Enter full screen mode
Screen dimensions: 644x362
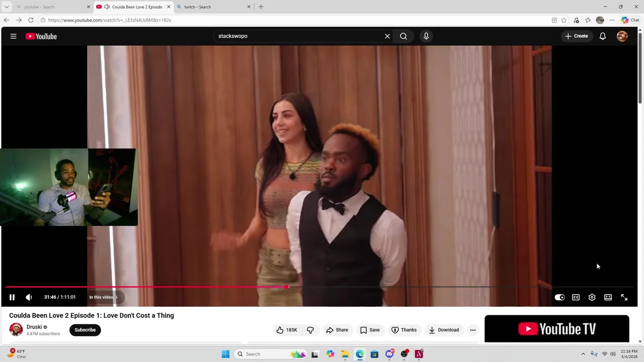624,297
